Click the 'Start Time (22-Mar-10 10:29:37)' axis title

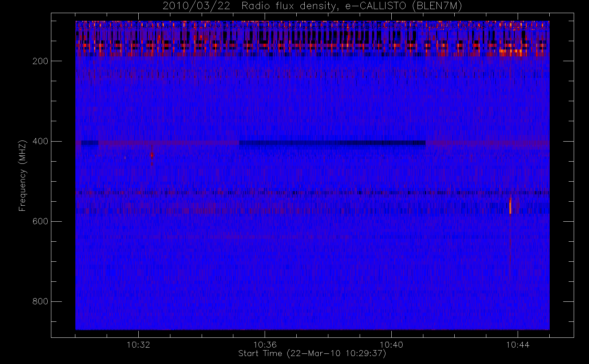[x=312, y=353]
